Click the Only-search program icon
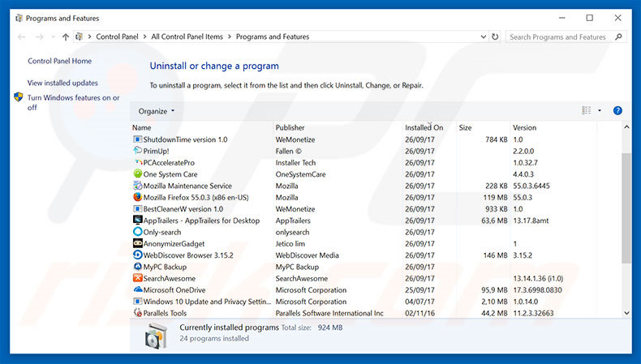The height and width of the screenshot is (364, 641). tap(137, 232)
